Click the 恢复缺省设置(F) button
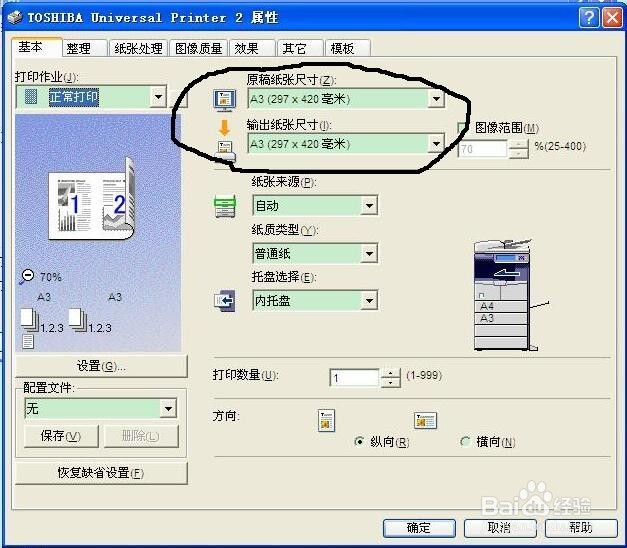 tap(101, 473)
